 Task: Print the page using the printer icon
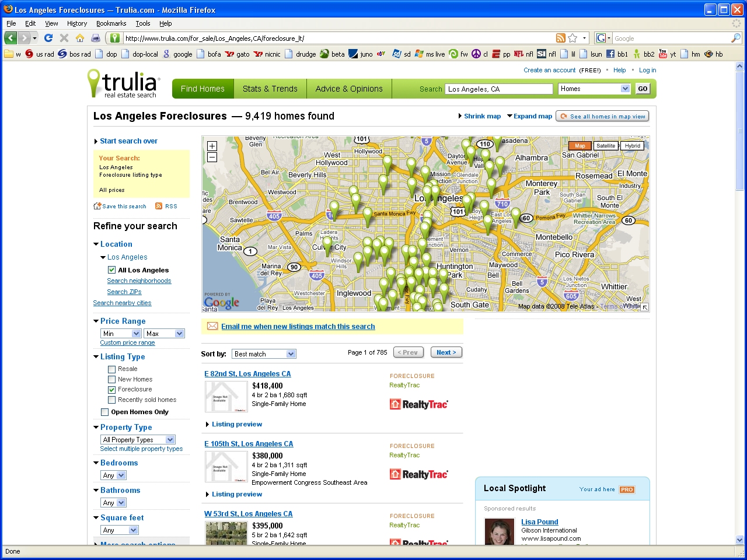point(95,38)
